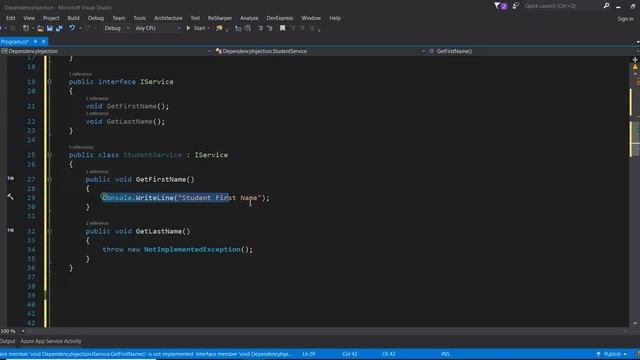
Task: Click the IService name on line 19
Action: pyautogui.click(x=157, y=82)
